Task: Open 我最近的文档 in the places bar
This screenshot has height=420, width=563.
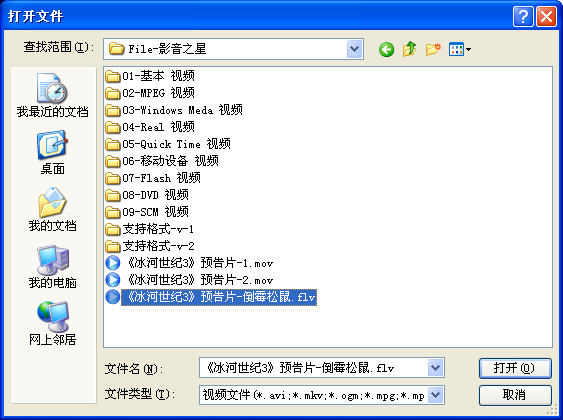Action: 52,95
